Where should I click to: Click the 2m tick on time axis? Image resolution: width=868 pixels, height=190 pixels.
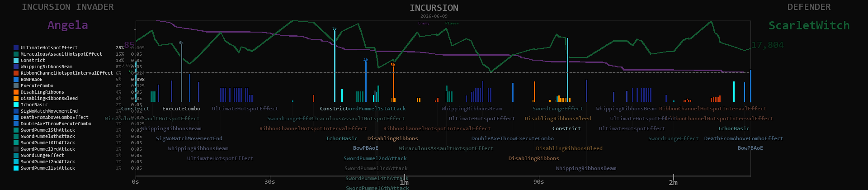(673, 182)
